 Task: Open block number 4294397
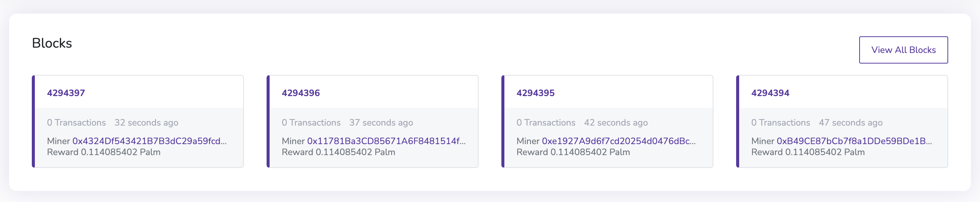(66, 93)
